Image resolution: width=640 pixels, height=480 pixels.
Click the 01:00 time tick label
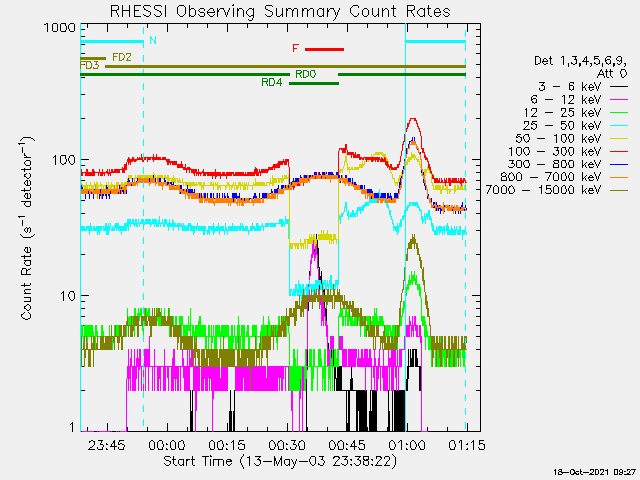click(407, 445)
